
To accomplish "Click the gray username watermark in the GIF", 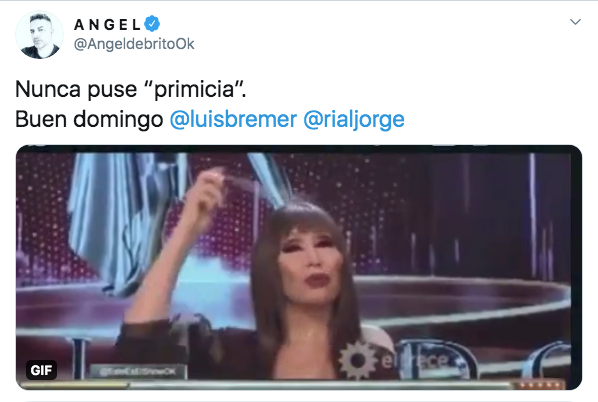I will coord(137,371).
